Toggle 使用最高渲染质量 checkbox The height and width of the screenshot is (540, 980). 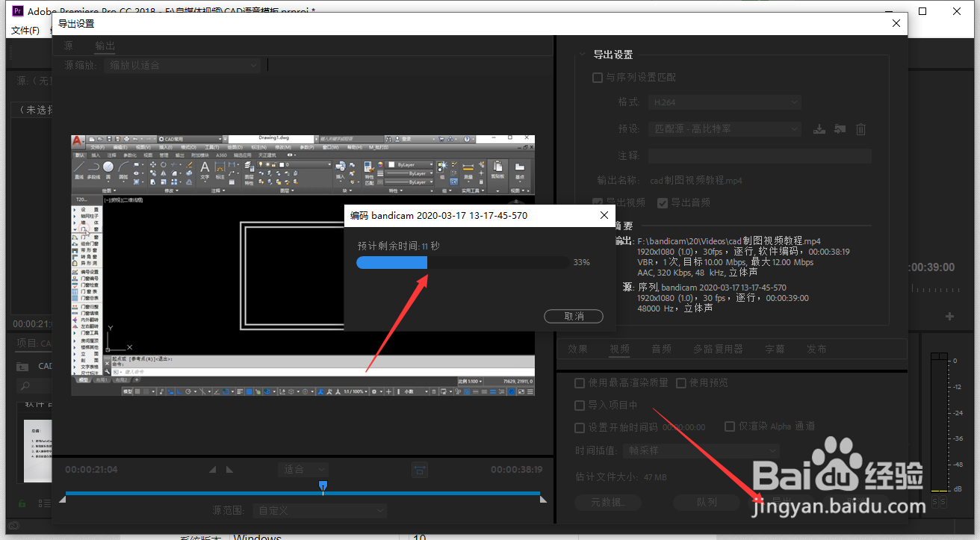pos(580,383)
